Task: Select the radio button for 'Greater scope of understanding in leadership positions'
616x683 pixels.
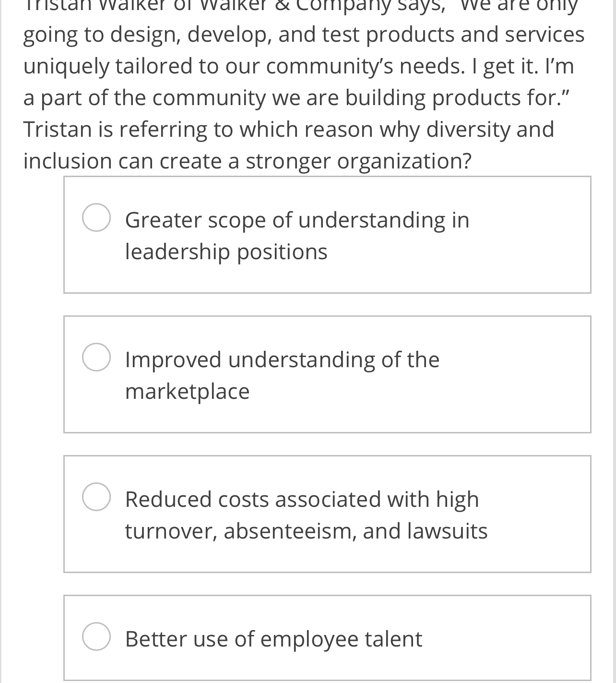Action: (x=96, y=219)
